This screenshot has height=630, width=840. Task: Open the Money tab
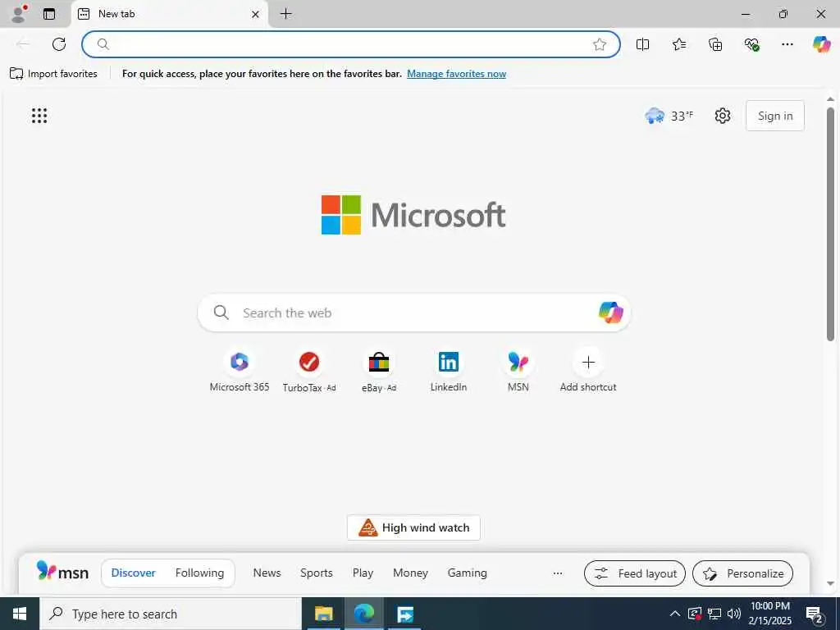tap(410, 573)
